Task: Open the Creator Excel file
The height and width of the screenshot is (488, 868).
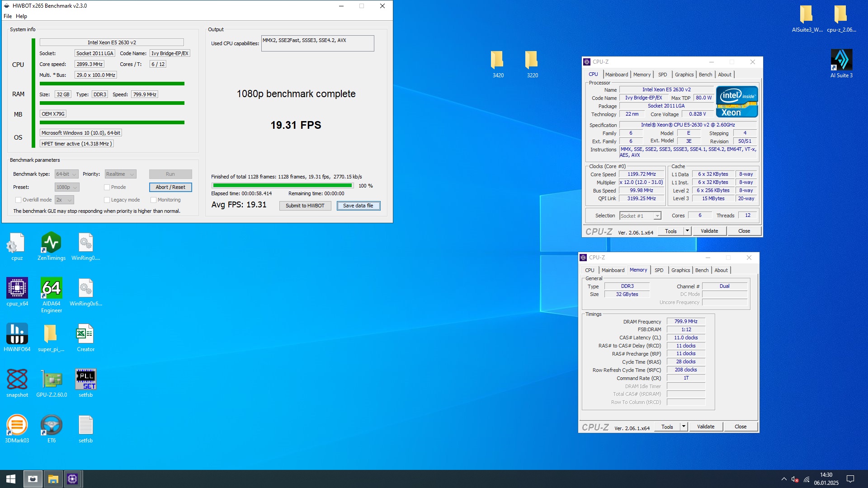Action: pos(85,338)
